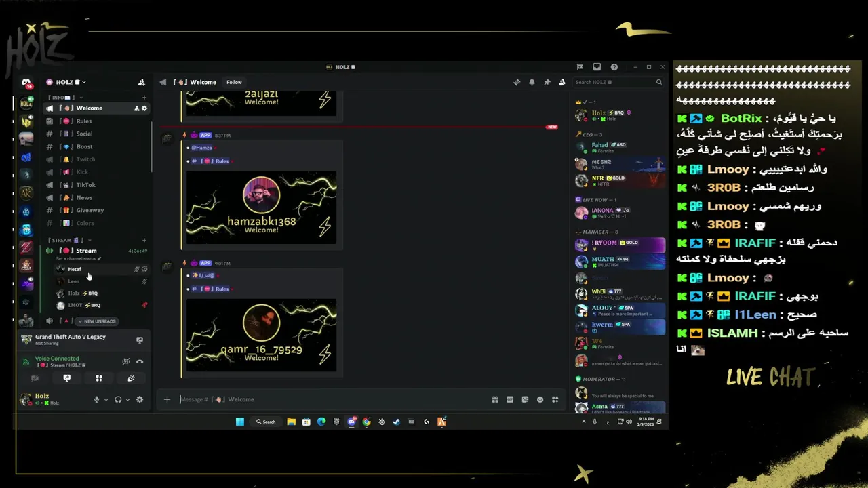Viewport: 868px width, 488px height.
Task: Click screen share icon beside Grand Theft Auto
Action: (140, 340)
